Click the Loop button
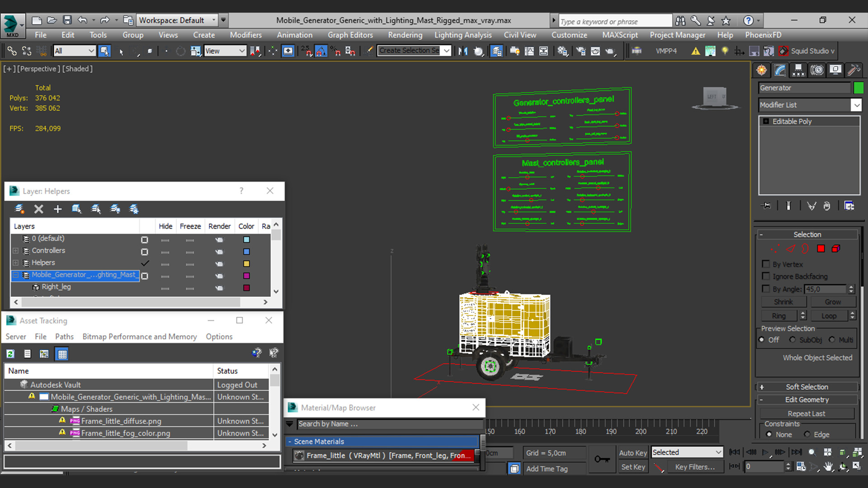The image size is (868, 488). pyautogui.click(x=829, y=316)
